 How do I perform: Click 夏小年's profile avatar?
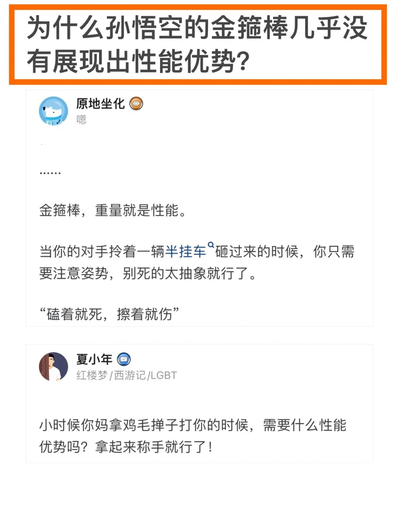(54, 366)
